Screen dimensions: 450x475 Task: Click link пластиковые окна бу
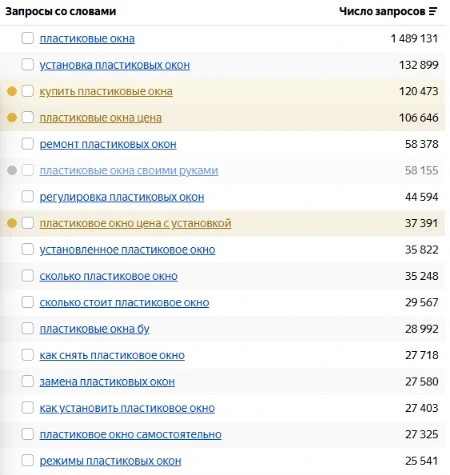pos(94,329)
